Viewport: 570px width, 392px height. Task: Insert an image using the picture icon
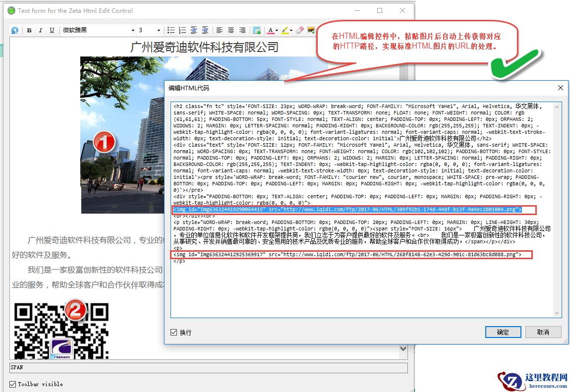pos(311,30)
